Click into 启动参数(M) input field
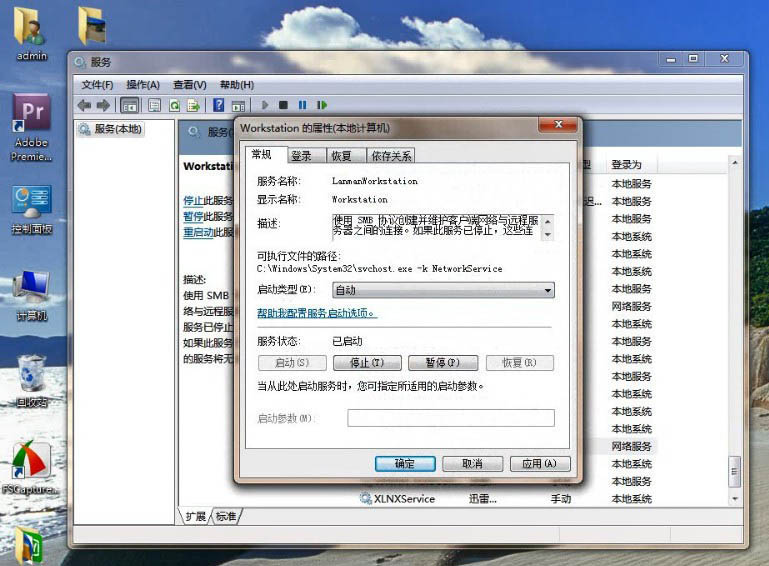The height and width of the screenshot is (566, 769). pyautogui.click(x=451, y=418)
